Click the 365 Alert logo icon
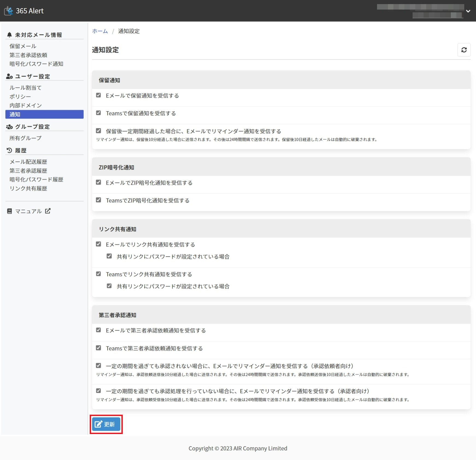This screenshot has height=460, width=476. coord(9,11)
